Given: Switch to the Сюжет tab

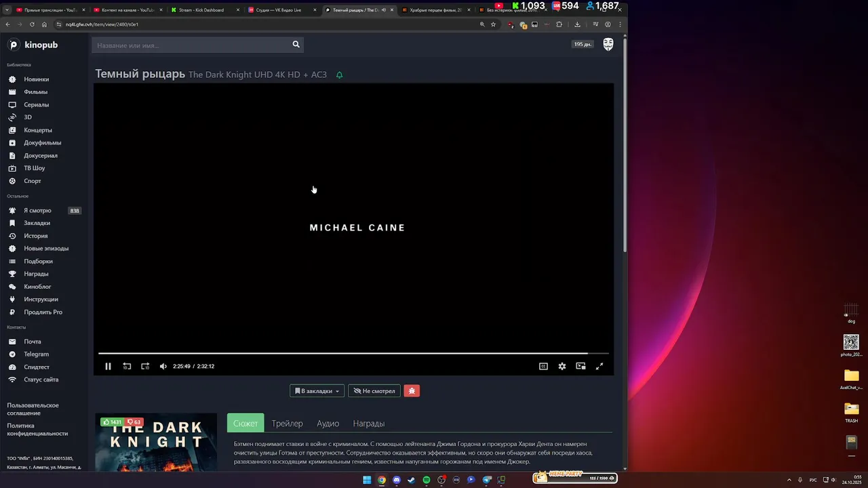Looking at the screenshot, I should (x=245, y=424).
